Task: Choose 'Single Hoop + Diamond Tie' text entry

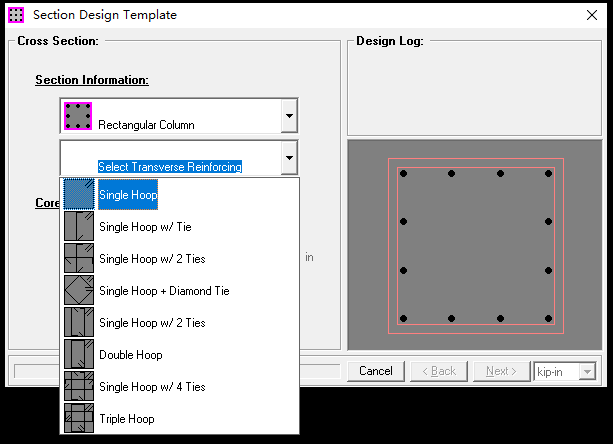Action: point(164,291)
